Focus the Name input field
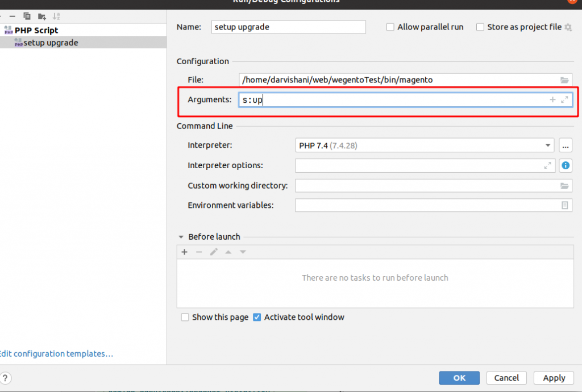582x392 pixels. tap(288, 27)
